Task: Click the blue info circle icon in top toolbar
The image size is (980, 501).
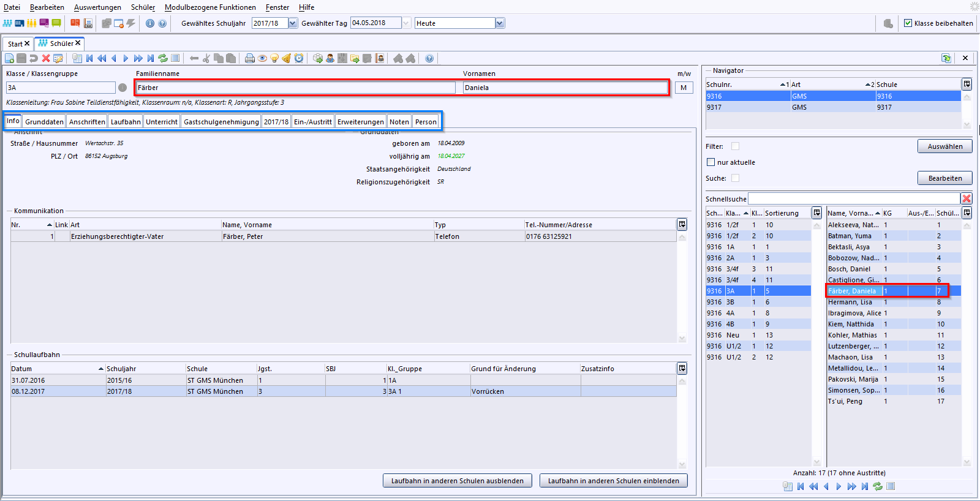Action: [150, 23]
